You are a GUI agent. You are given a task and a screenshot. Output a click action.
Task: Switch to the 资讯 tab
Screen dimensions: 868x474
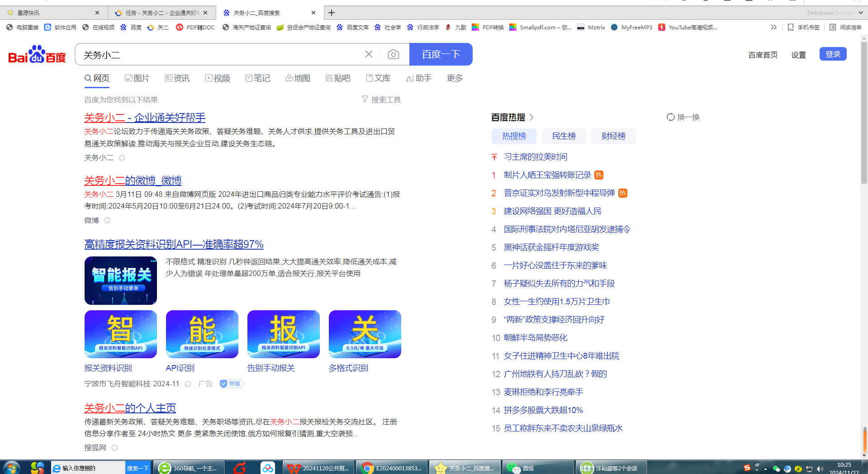pyautogui.click(x=177, y=78)
